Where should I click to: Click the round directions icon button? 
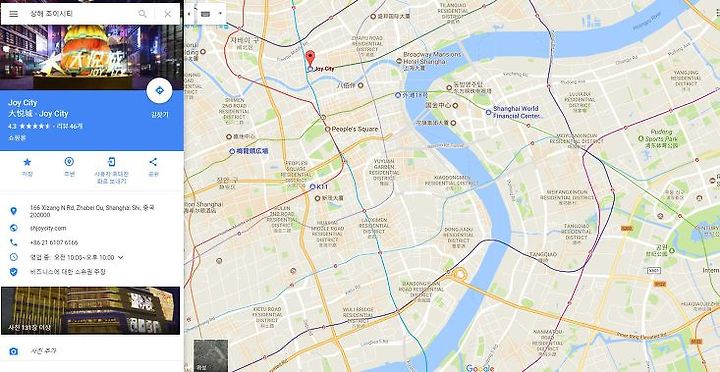tap(159, 90)
